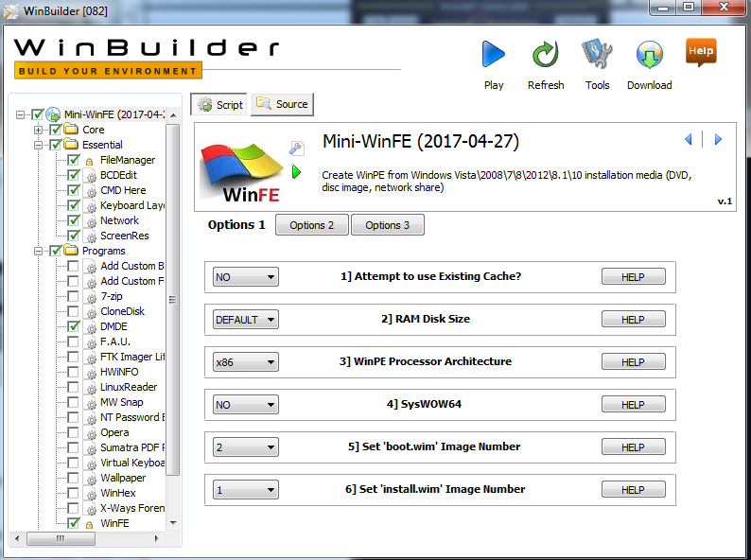This screenshot has width=751, height=560.
Task: Click the gear script icon next to BCDEdit
Action: click(x=90, y=176)
